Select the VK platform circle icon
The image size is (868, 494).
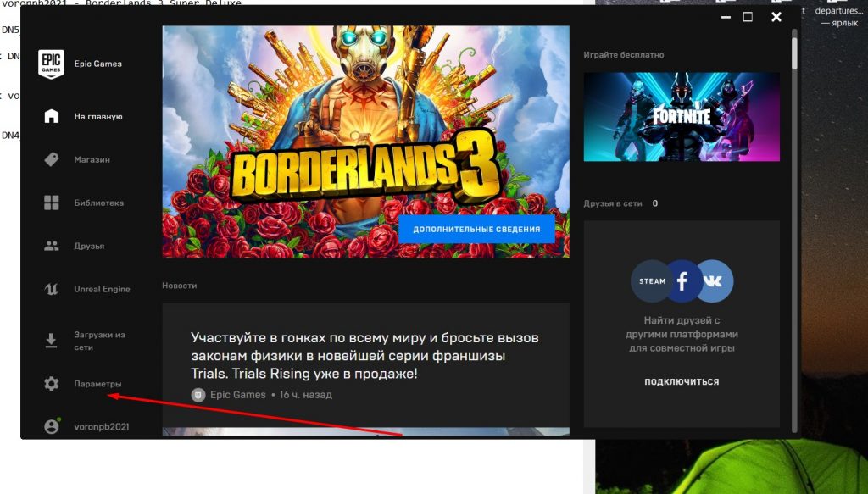pos(714,280)
